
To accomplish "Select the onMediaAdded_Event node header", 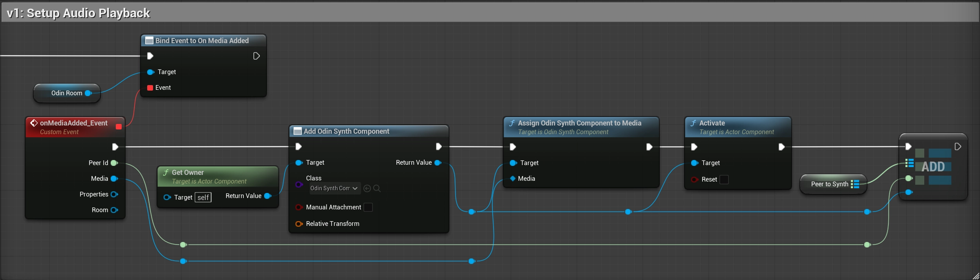I will 75,127.
